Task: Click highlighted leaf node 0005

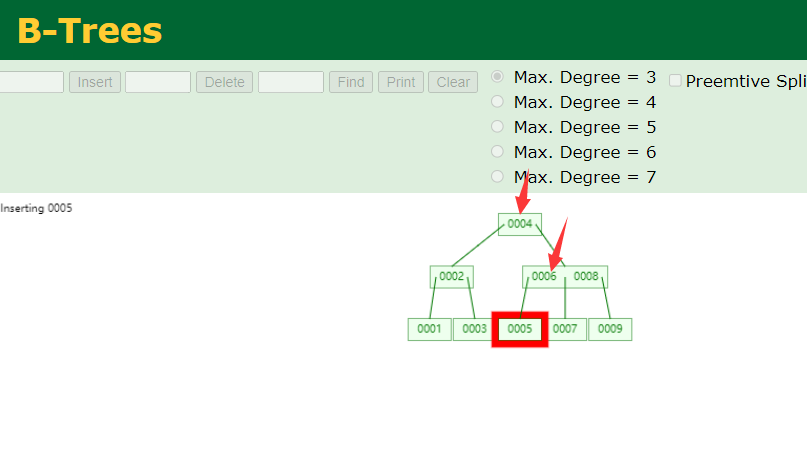Action: tap(520, 329)
